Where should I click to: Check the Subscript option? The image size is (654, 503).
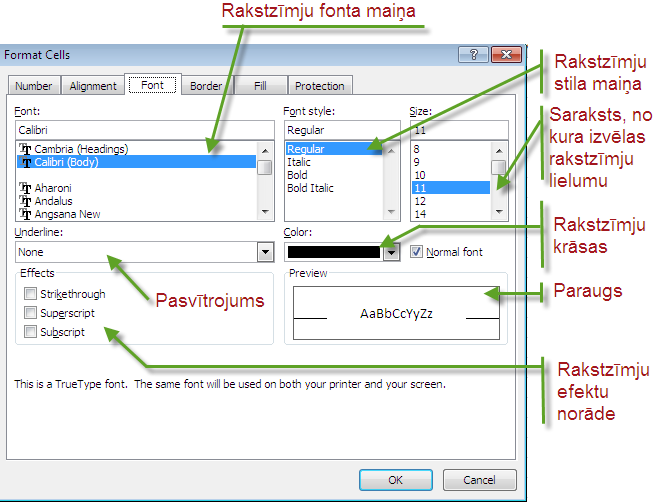point(31,332)
